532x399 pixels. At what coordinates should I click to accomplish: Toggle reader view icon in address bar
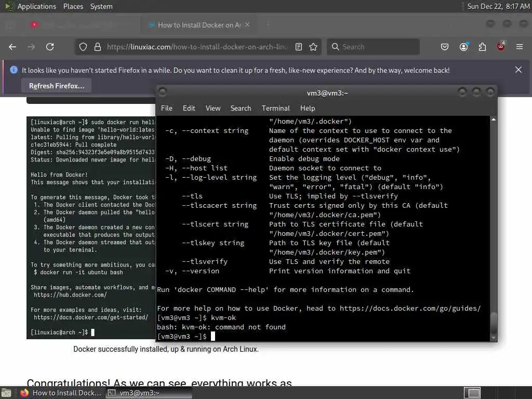click(x=299, y=47)
